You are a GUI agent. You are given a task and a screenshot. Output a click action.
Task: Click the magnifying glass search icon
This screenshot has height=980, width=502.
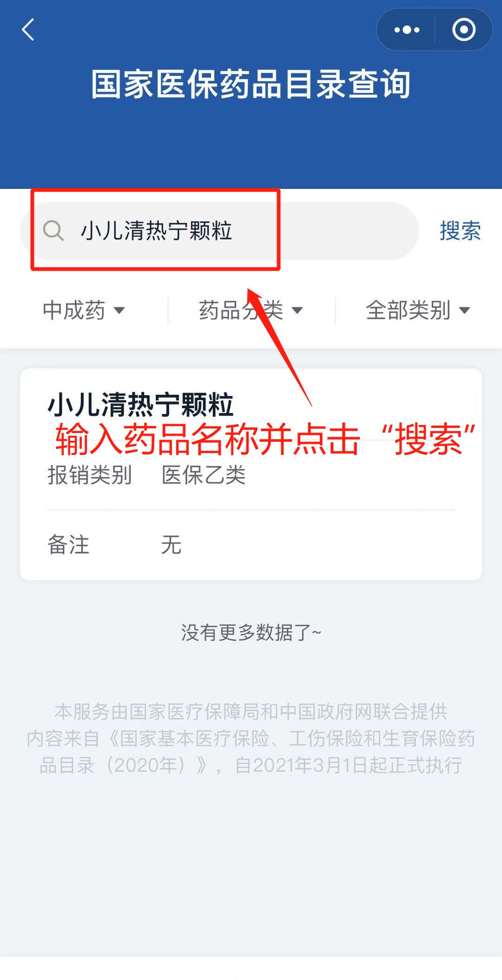[53, 231]
